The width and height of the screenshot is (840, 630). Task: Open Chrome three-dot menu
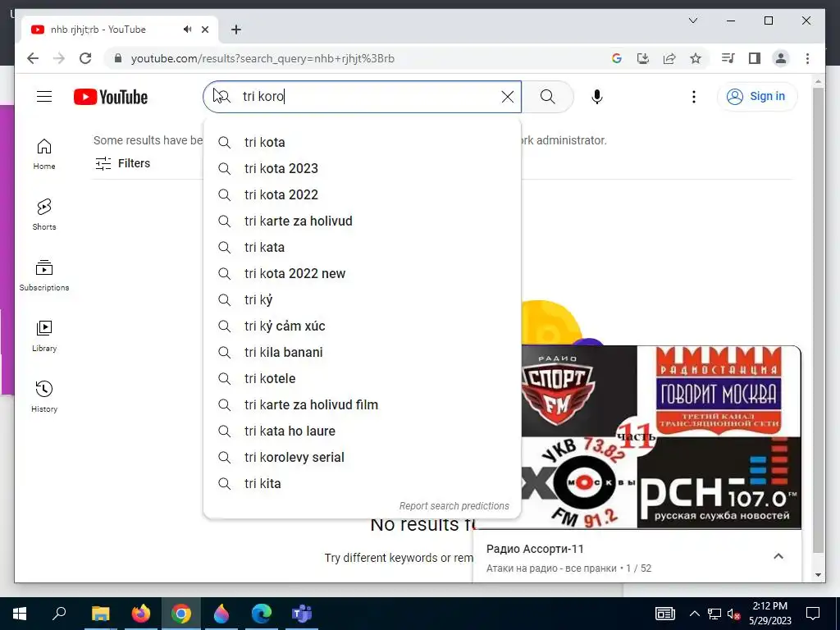click(x=807, y=58)
